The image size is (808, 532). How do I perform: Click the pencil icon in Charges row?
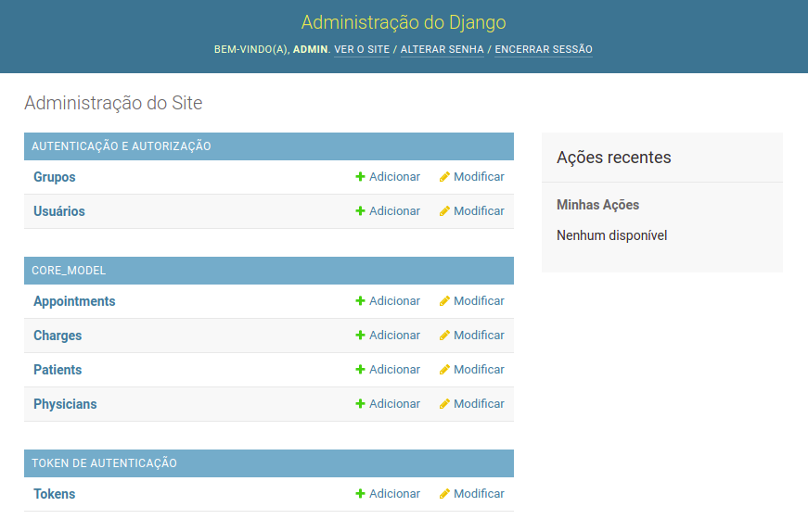click(x=444, y=336)
